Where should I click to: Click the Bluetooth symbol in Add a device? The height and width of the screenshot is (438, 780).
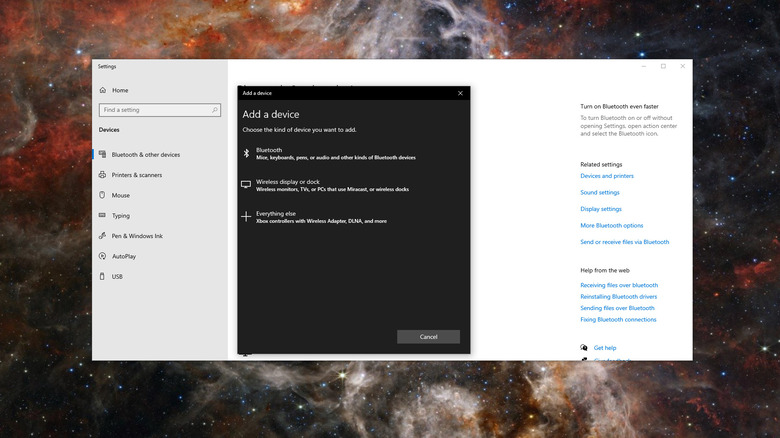click(246, 153)
